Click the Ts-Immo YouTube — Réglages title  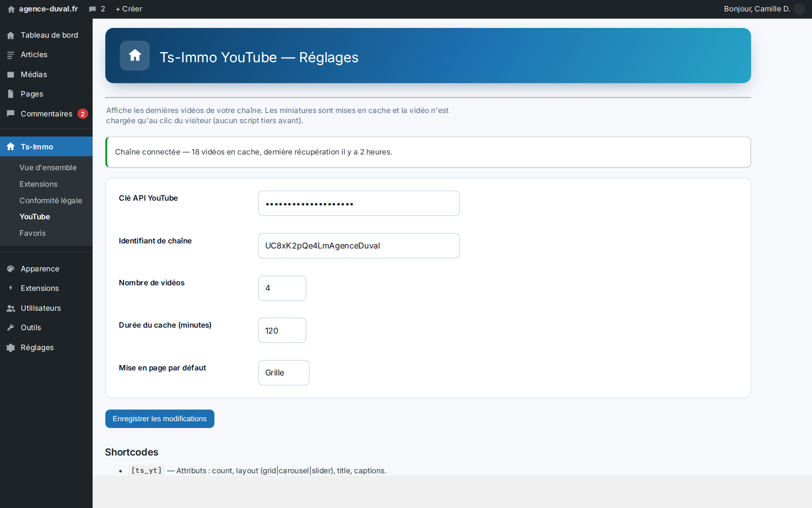click(x=259, y=57)
